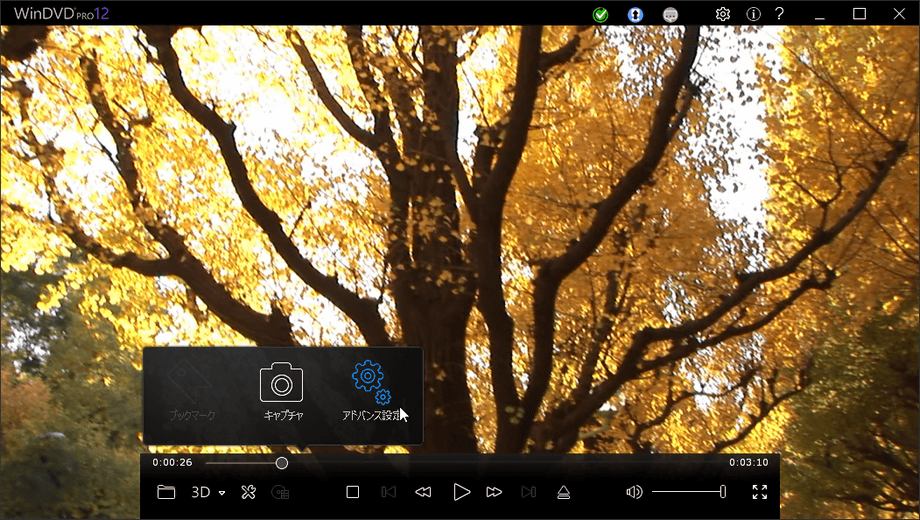Image resolution: width=920 pixels, height=520 pixels.
Task: Mute the audio with the speaker icon
Action: point(634,492)
